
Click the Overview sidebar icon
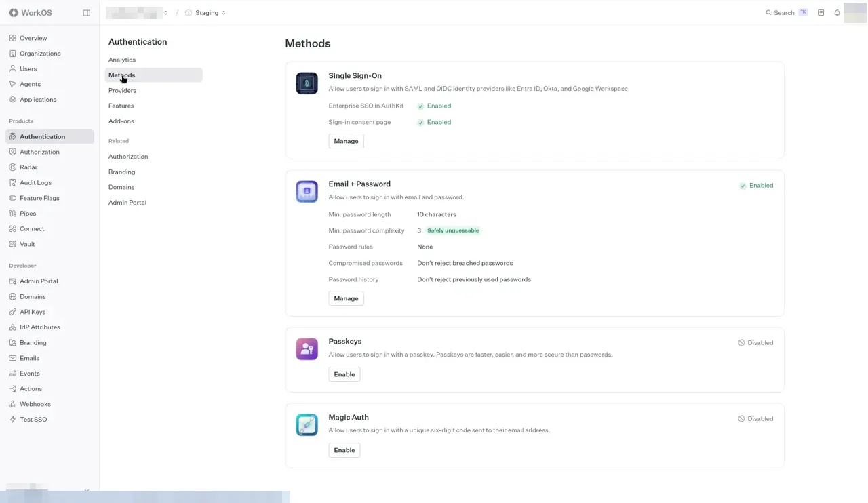[13, 38]
